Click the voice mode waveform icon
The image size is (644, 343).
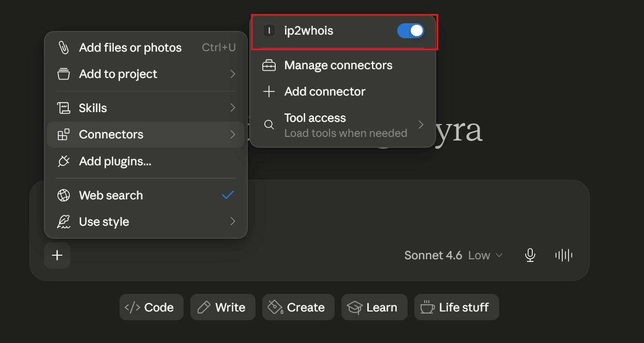(563, 255)
